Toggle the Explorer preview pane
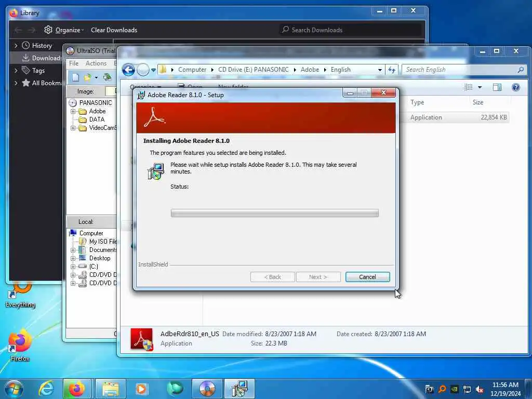This screenshot has width=532, height=399. pos(497,87)
